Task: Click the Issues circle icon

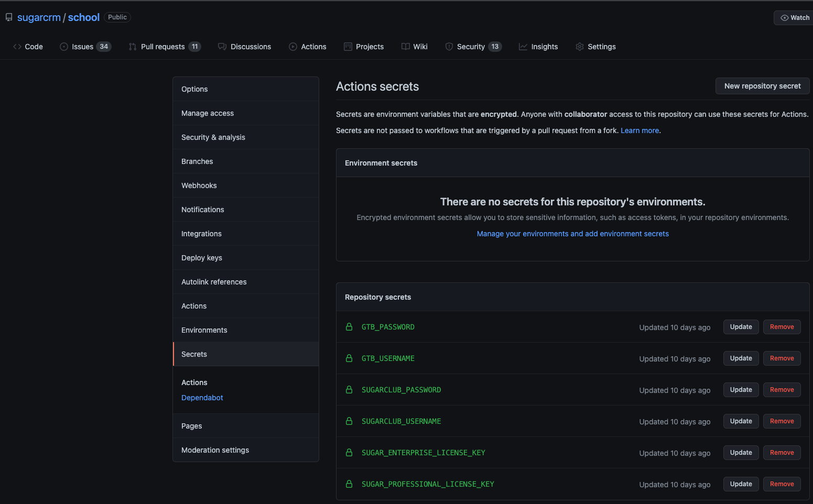Action: pyautogui.click(x=64, y=47)
